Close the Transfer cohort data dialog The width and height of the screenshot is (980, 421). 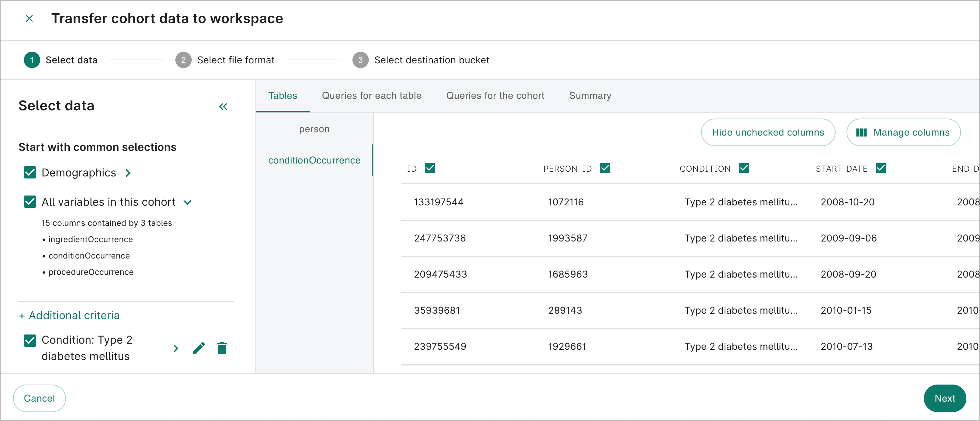click(29, 18)
